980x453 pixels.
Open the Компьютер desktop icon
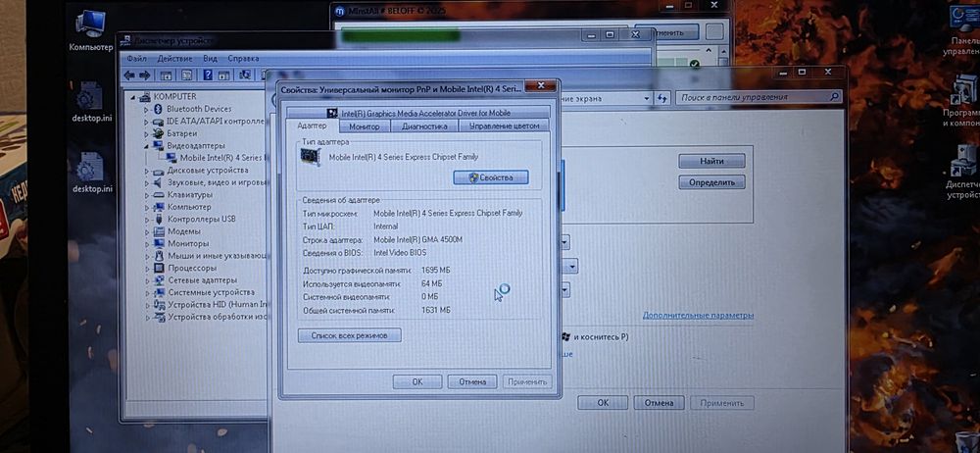pos(90,30)
